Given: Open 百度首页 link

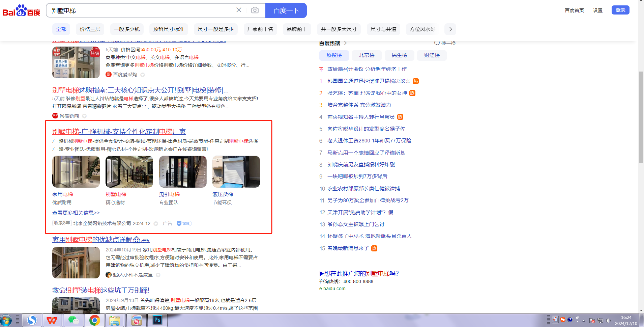Looking at the screenshot, I should (x=574, y=10).
